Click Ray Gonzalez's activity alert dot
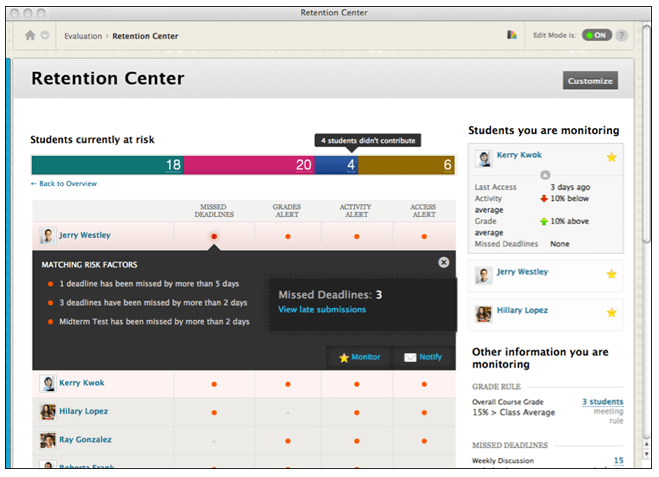This screenshot has width=659, height=477. [356, 441]
